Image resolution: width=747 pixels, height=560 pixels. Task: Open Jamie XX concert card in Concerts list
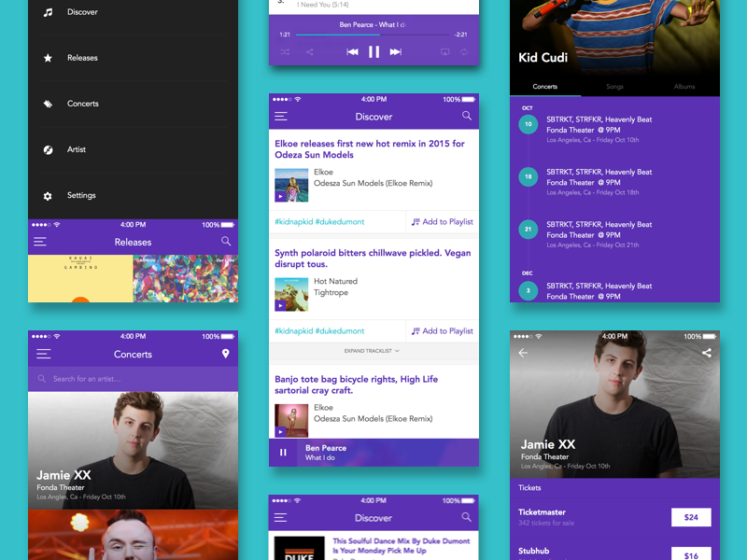pos(133,451)
